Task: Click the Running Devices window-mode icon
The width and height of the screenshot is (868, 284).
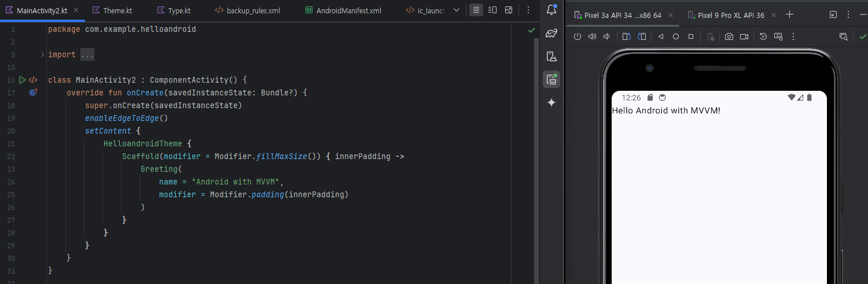Action: click(x=833, y=14)
